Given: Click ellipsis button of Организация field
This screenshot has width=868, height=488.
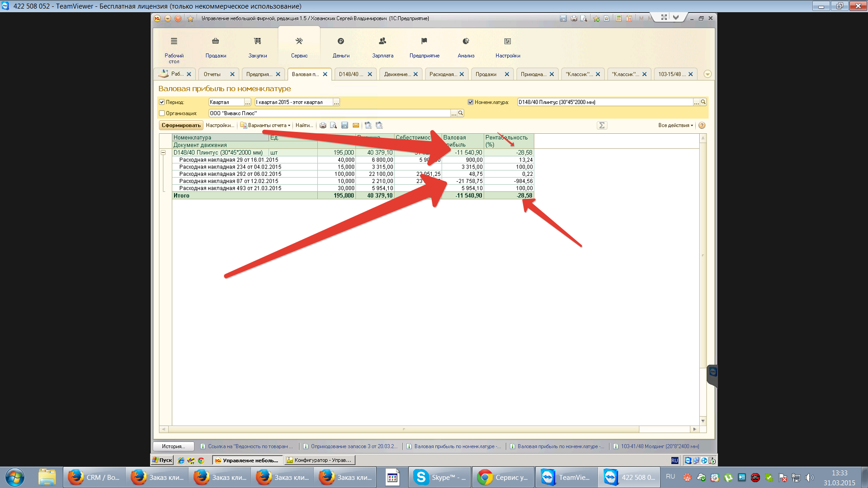Looking at the screenshot, I should point(453,113).
